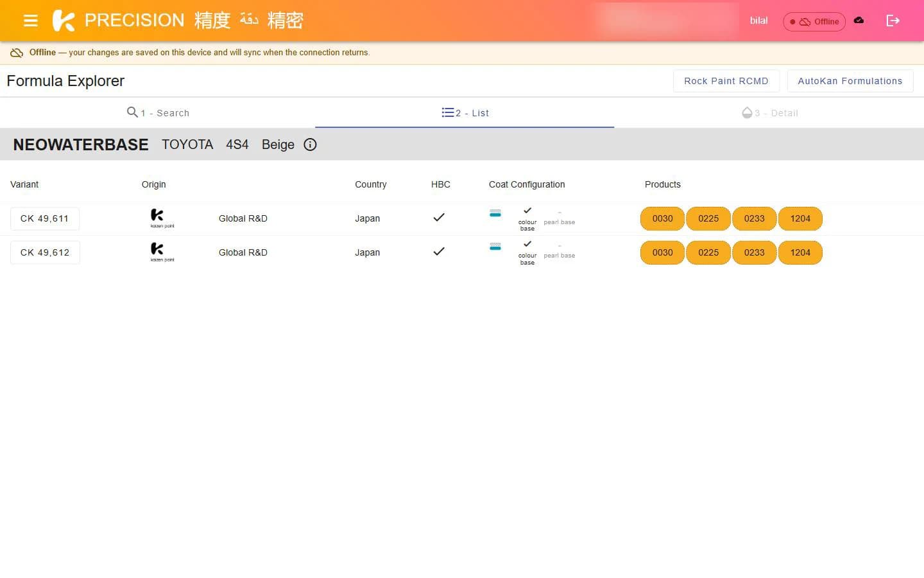The image size is (924, 578).
Task: Click HBC checkmark in CK 49,611 row
Action: pos(439,218)
